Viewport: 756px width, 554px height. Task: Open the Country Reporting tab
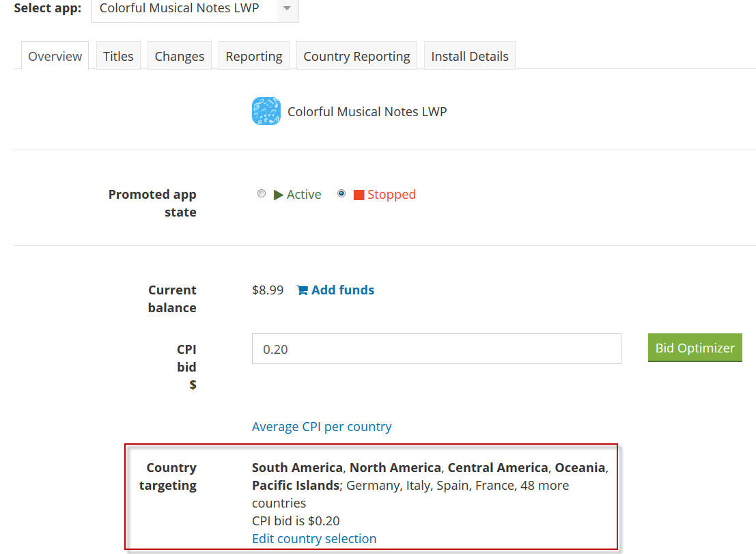[356, 56]
